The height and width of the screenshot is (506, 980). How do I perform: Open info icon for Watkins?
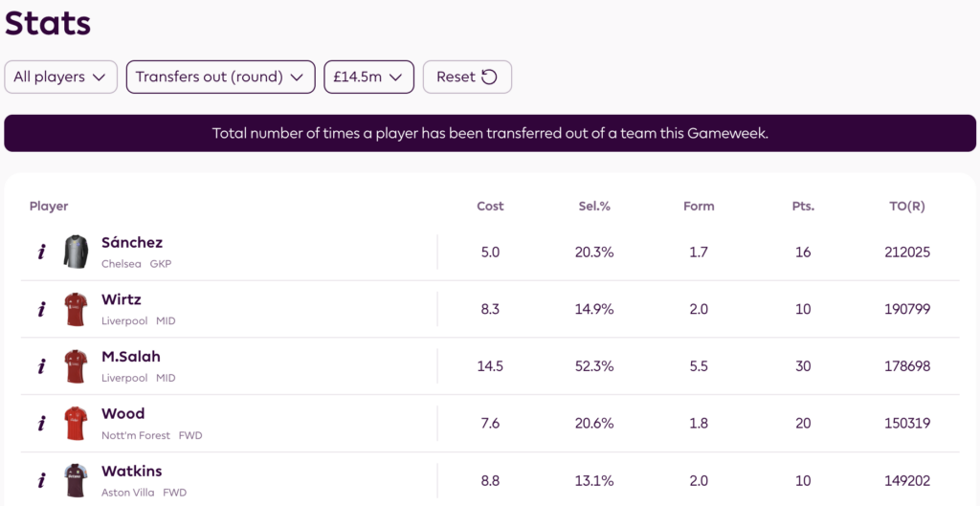point(41,480)
